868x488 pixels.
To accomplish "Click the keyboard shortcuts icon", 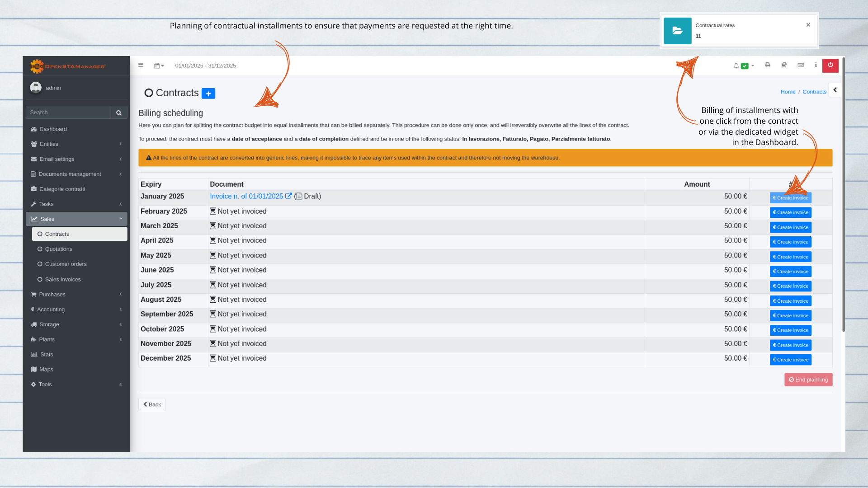I will tap(801, 65).
